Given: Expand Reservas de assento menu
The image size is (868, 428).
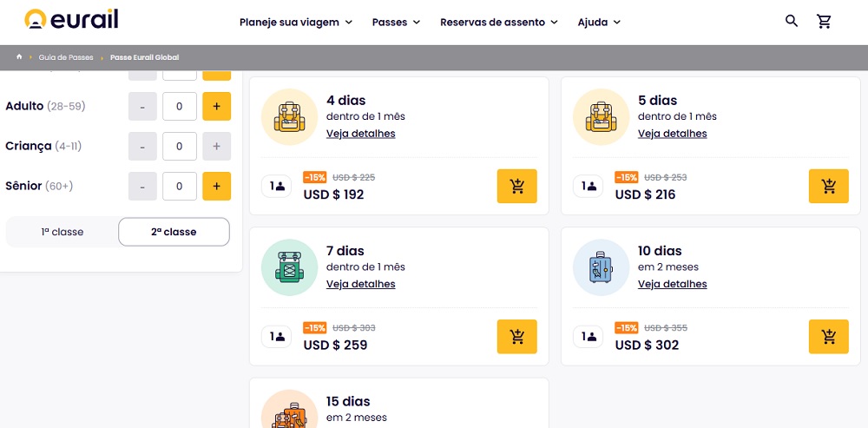Looking at the screenshot, I should tap(499, 22).
